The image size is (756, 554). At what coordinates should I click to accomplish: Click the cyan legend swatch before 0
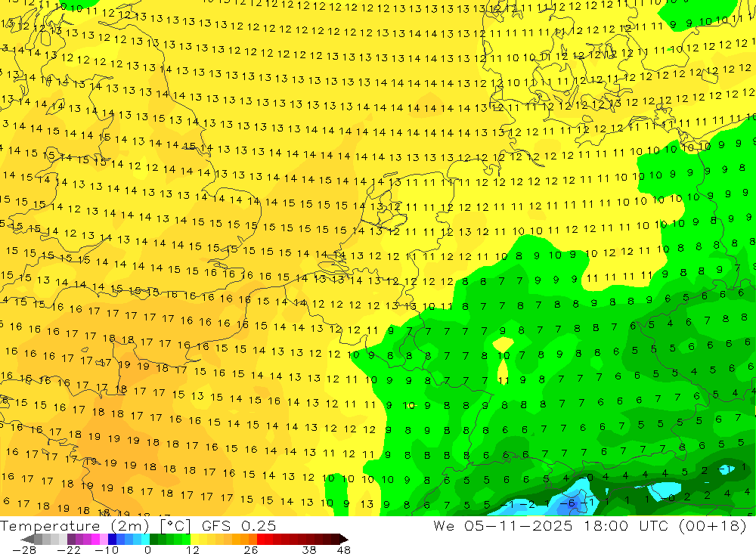145,539
